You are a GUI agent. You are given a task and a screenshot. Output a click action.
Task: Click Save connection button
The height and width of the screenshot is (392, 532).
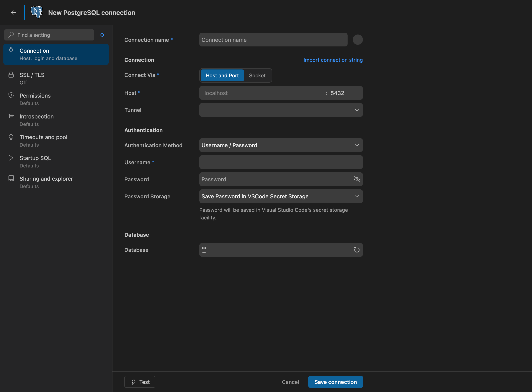pyautogui.click(x=335, y=382)
